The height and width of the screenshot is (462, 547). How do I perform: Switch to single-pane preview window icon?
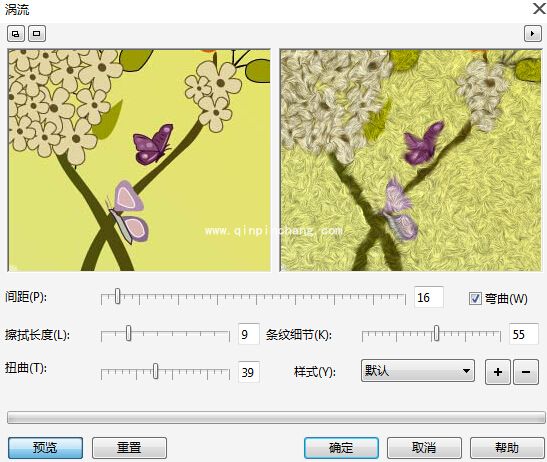coord(37,34)
